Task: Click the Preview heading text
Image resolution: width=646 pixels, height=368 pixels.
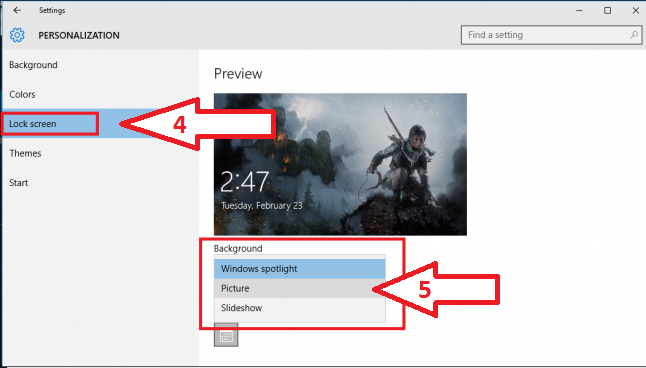Action: coord(238,74)
